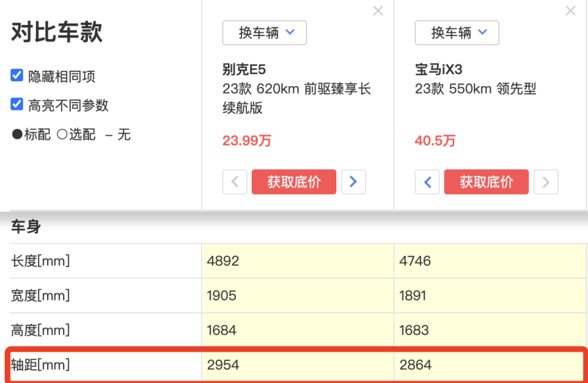Click the 40.5万 price
The width and height of the screenshot is (588, 383).
[435, 141]
